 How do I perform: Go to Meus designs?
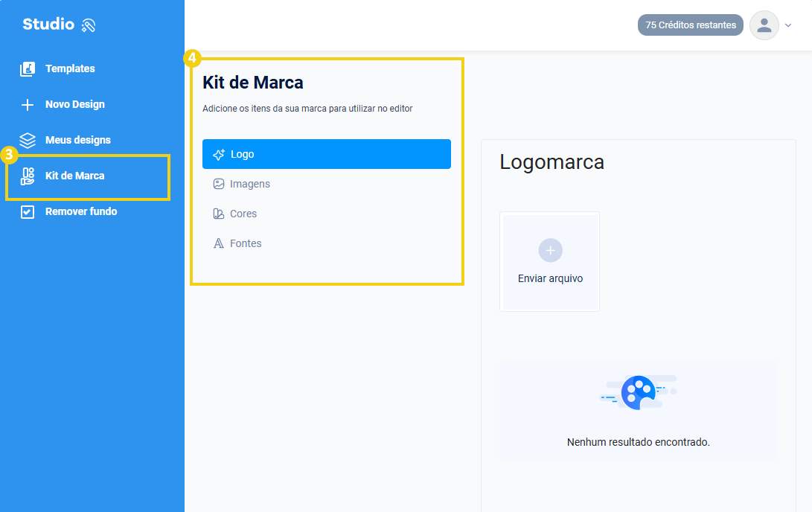click(x=78, y=141)
